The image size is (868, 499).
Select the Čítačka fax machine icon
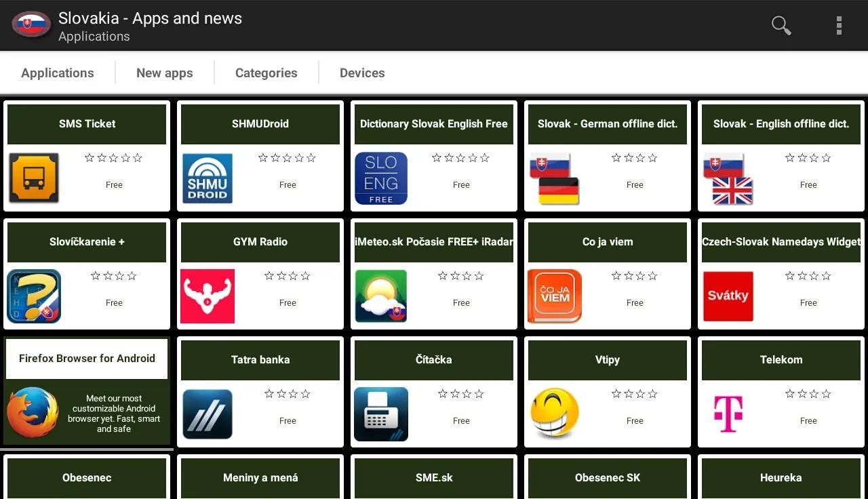[381, 414]
